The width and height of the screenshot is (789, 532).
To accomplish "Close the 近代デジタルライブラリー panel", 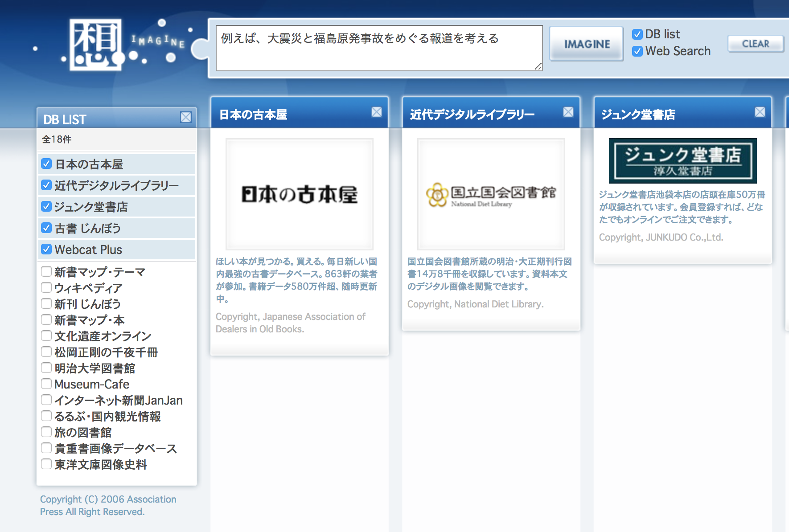I will 568,112.
